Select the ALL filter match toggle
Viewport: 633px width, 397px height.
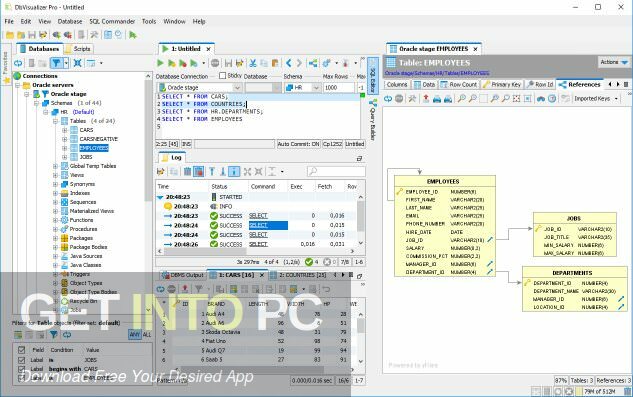coord(147,334)
